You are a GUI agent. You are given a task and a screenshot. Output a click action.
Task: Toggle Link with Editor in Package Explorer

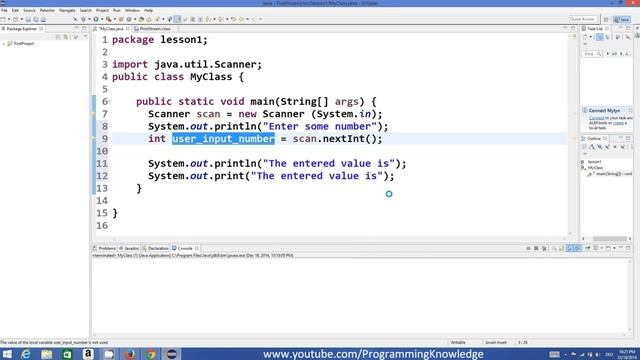[x=65, y=37]
